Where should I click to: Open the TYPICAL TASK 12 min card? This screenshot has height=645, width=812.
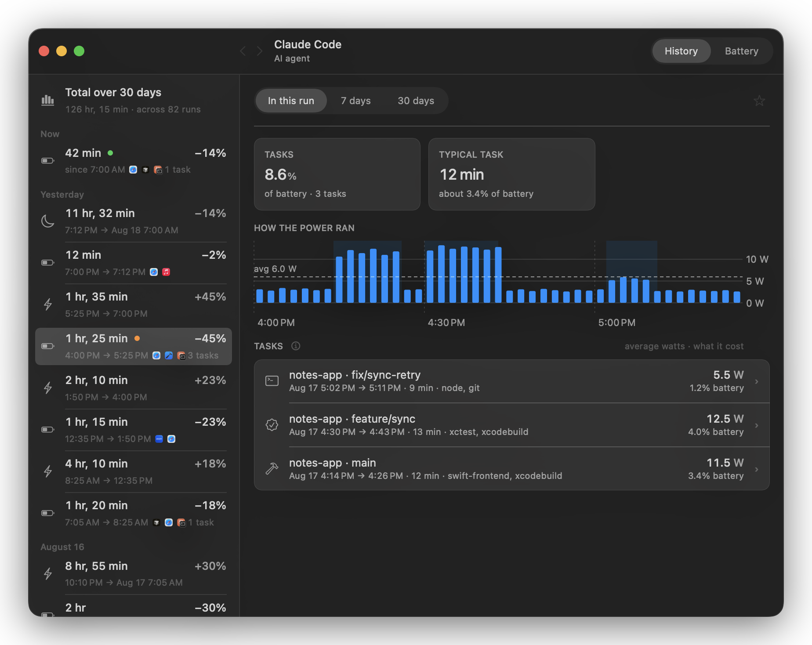511,174
